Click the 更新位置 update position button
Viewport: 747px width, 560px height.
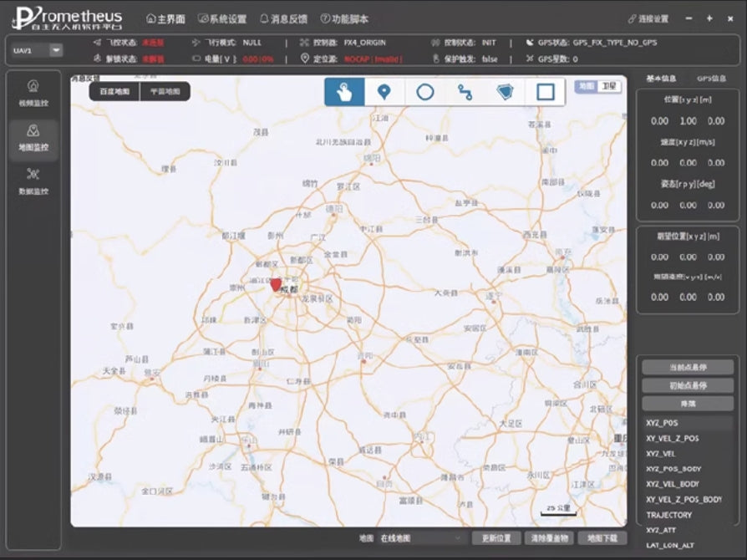496,538
